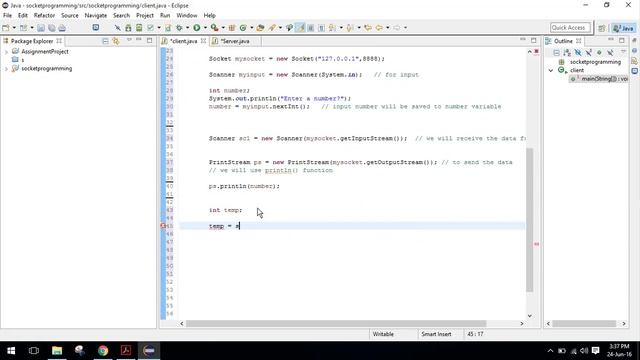Click the editor vertical scrollbar thumb
Image resolution: width=640 pixels, height=360 pixels.
[x=529, y=220]
